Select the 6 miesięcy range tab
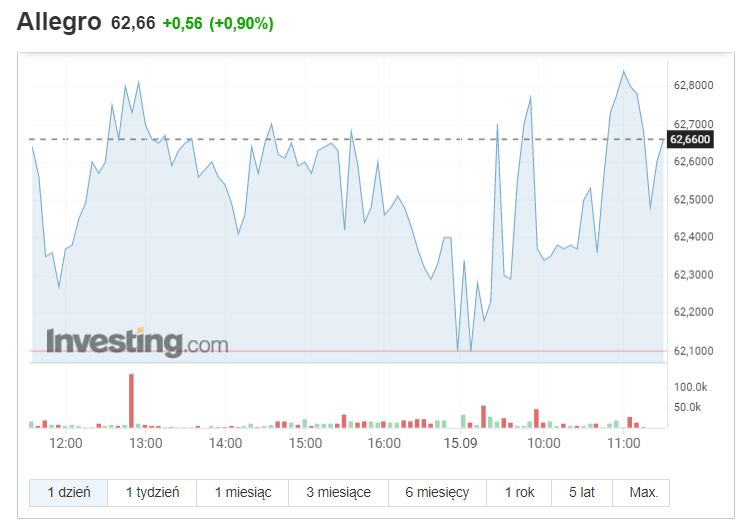This screenshot has width=747, height=532. [x=437, y=492]
